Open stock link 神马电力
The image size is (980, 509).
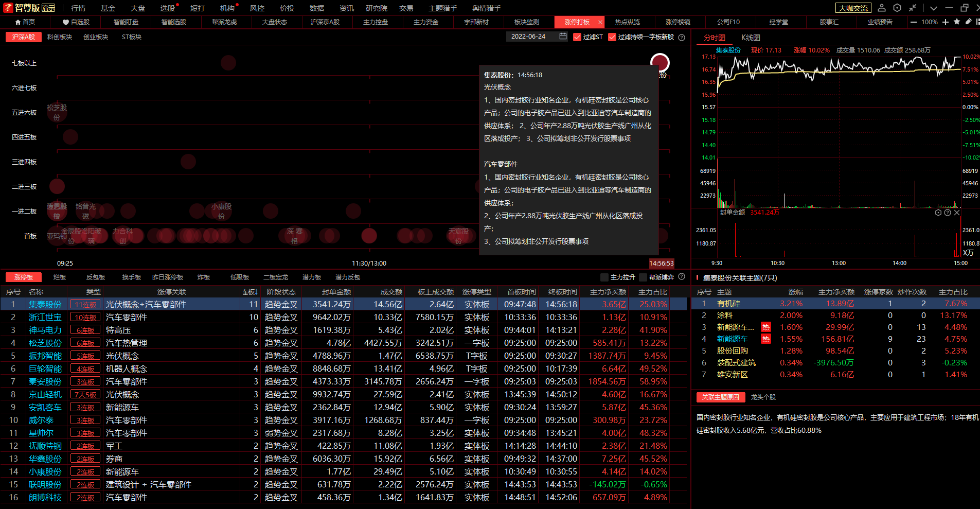45,330
